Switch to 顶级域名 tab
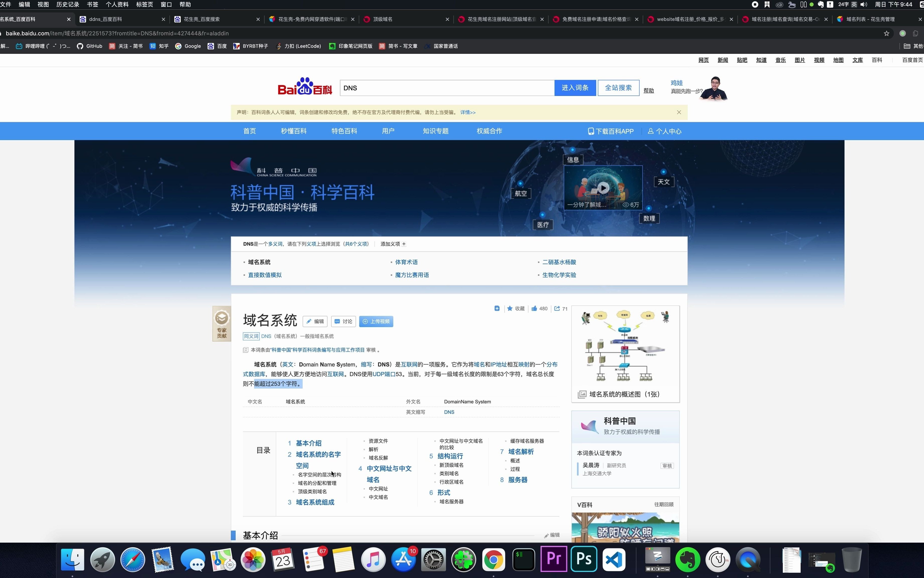924x578 pixels. [x=406, y=19]
